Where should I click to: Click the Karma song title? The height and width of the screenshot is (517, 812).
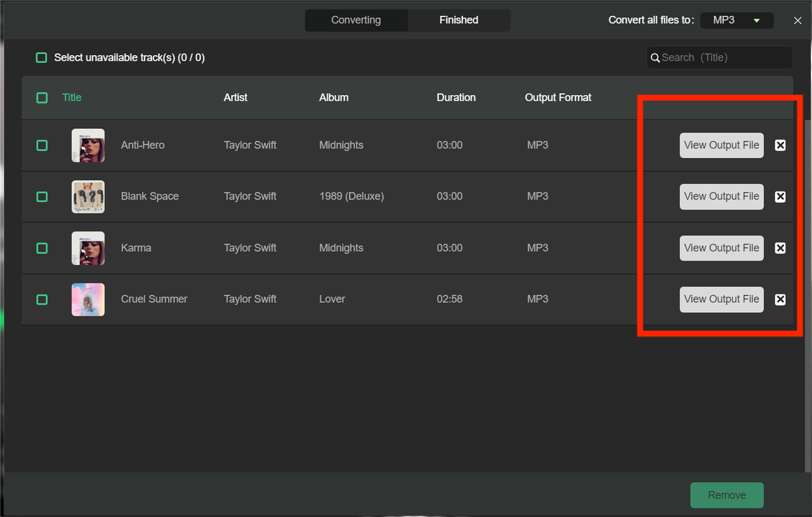(136, 248)
